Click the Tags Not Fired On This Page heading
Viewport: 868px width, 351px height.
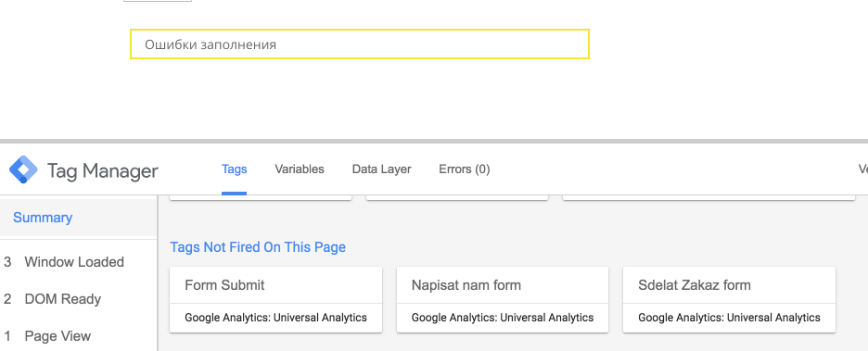click(x=258, y=247)
